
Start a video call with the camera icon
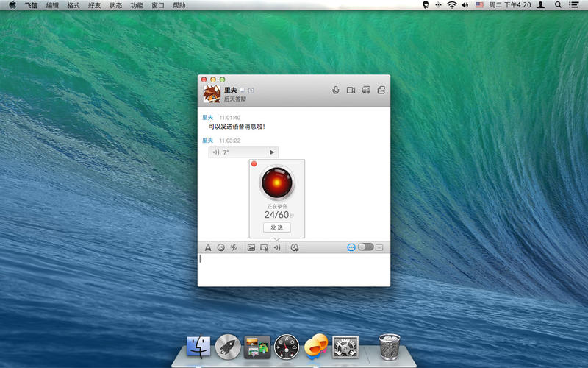pyautogui.click(x=351, y=91)
